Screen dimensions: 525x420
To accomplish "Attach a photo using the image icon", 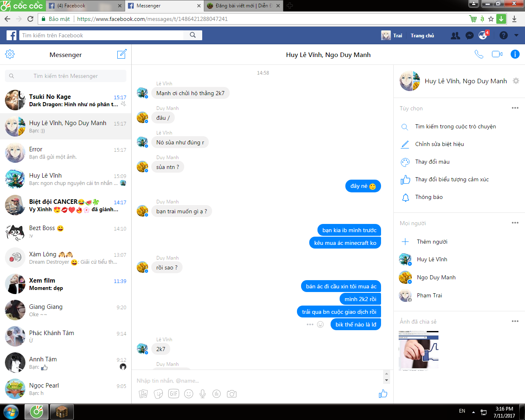I will (143, 394).
